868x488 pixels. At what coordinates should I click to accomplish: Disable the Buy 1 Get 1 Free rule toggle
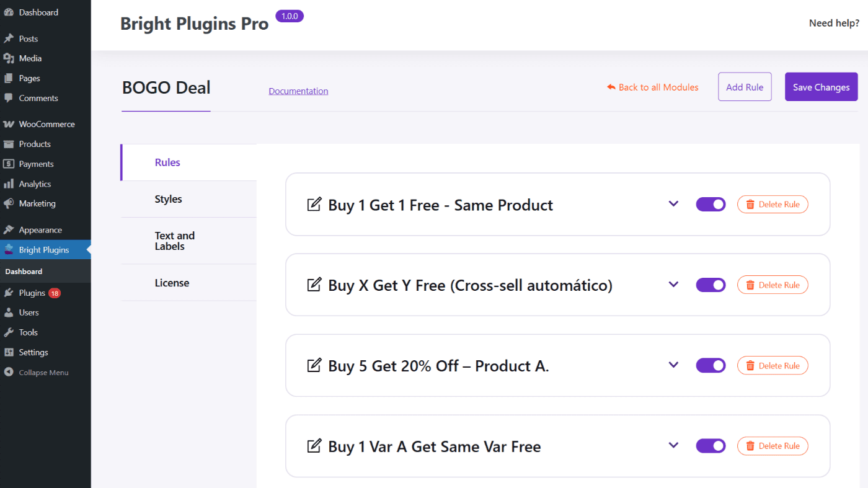point(711,204)
